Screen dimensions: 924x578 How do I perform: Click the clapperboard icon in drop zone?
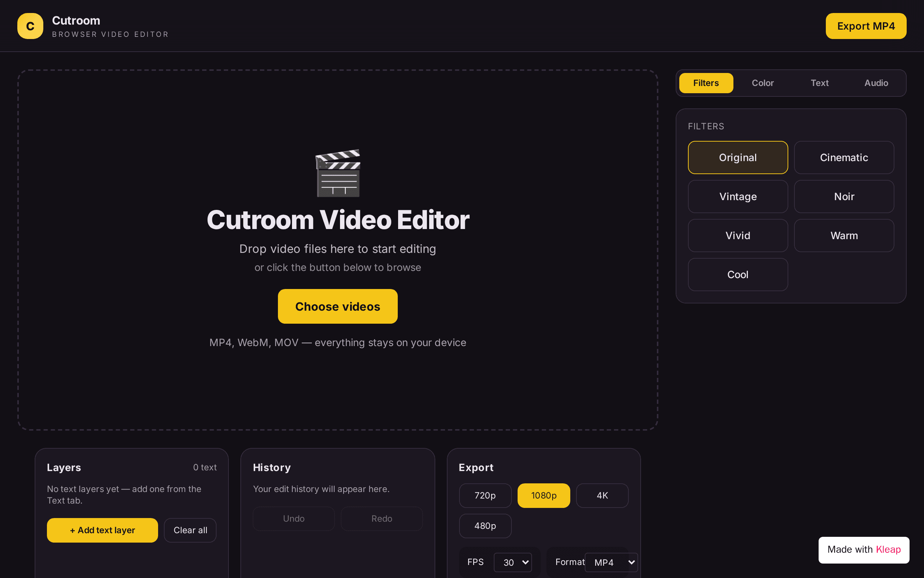[338, 173]
